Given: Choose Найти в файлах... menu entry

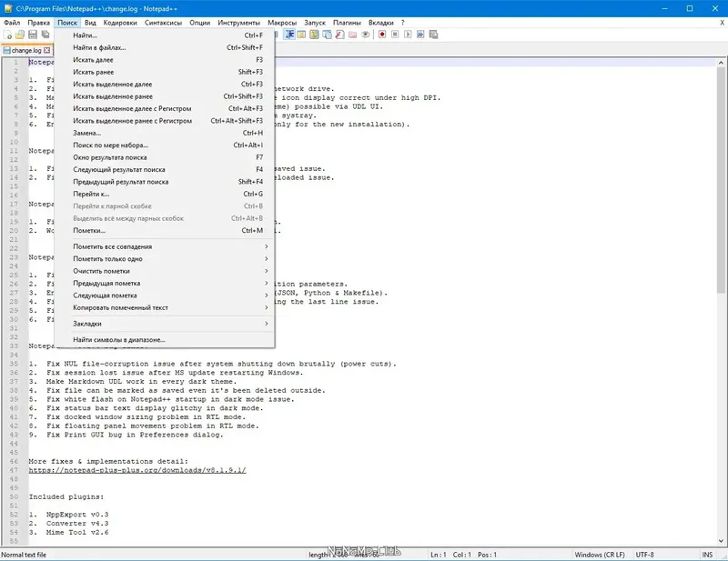Looking at the screenshot, I should pyautogui.click(x=165, y=47).
